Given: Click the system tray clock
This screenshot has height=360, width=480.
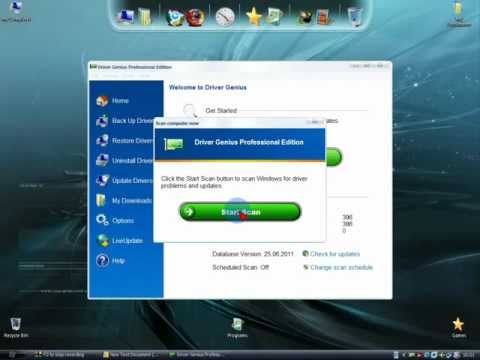Looking at the screenshot, I should pos(468,355).
